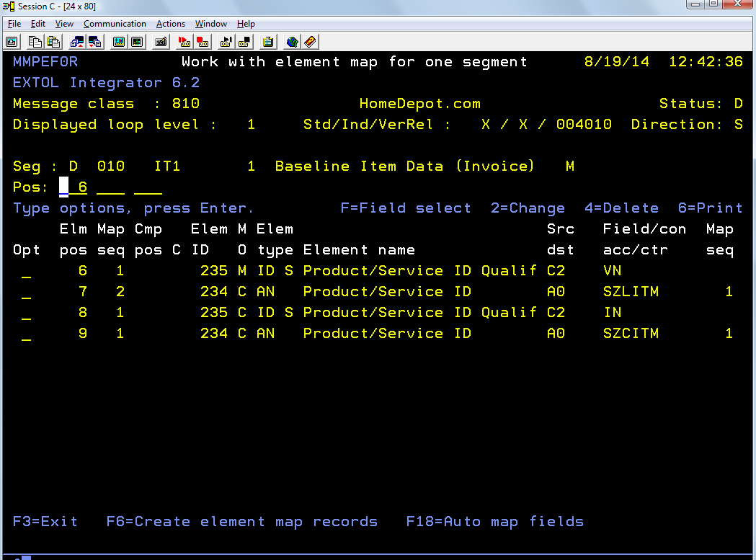Click Baseline Item Data (Invoice) description
756x560 pixels.
click(404, 166)
